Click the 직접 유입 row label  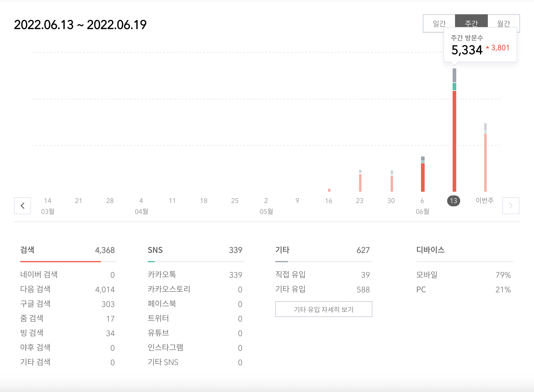(290, 274)
